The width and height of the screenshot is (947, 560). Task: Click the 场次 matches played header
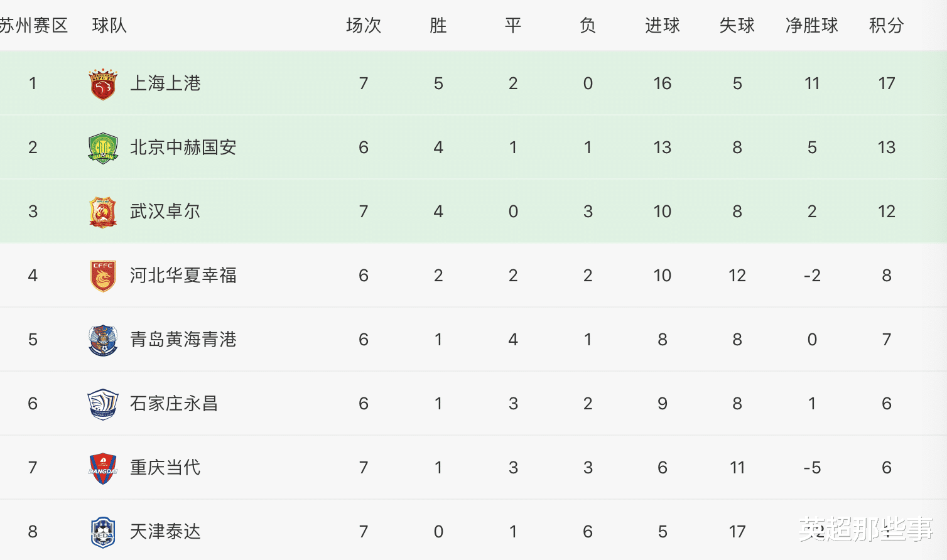tap(364, 26)
